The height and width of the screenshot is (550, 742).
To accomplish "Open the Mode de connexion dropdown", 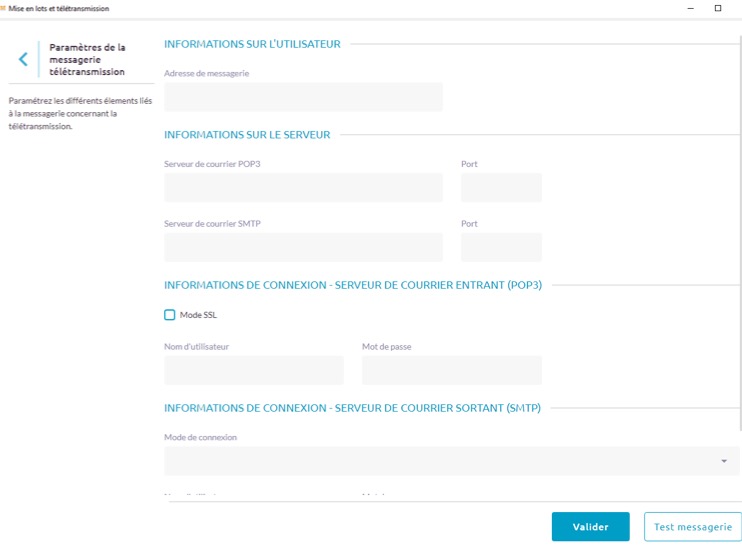I will 451,461.
